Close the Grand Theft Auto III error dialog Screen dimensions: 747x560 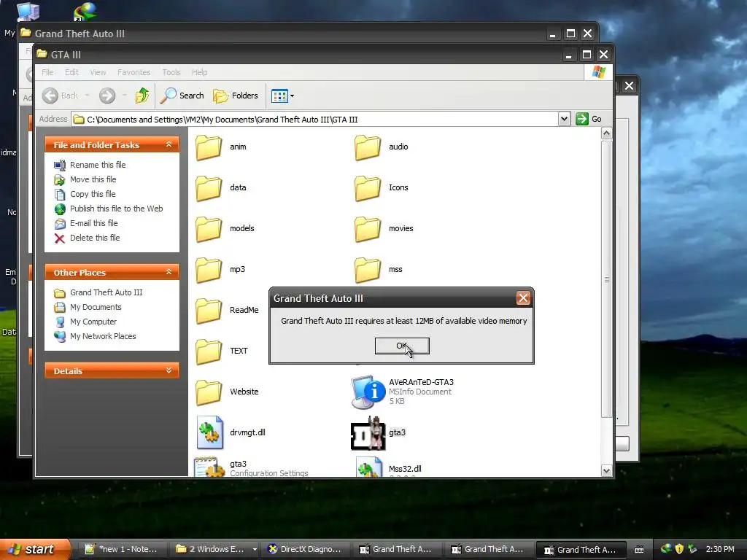(x=523, y=298)
